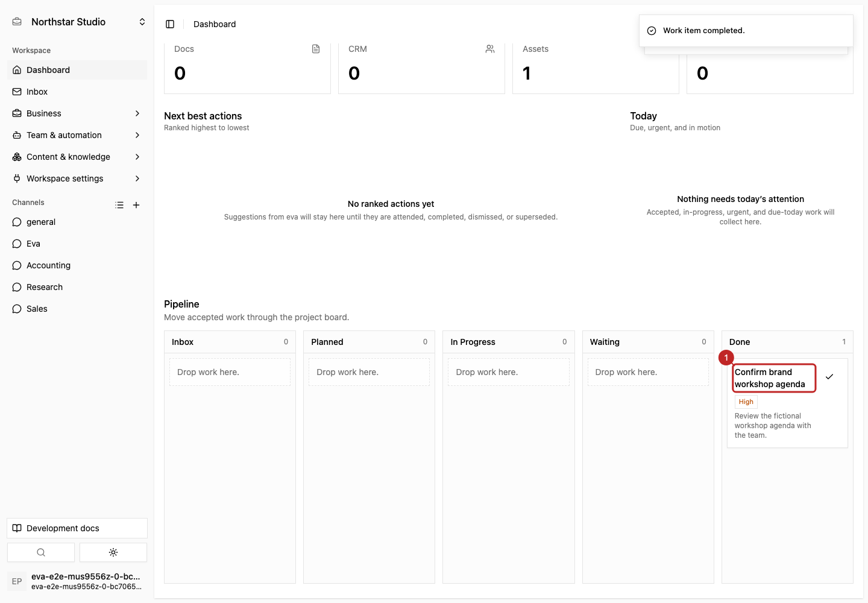Click the Next best actions heading

[x=203, y=116]
